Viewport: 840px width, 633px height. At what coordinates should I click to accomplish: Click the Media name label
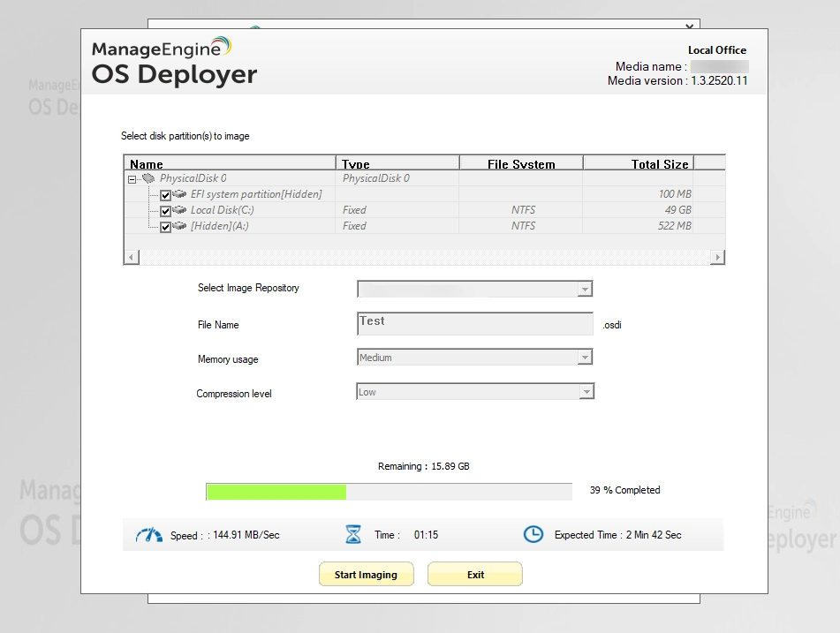pyautogui.click(x=651, y=67)
